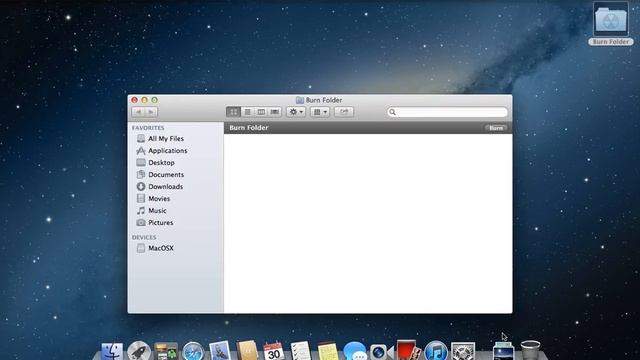Switch to list view in Finder toolbar
Image resolution: width=640 pixels, height=360 pixels.
coord(247,112)
